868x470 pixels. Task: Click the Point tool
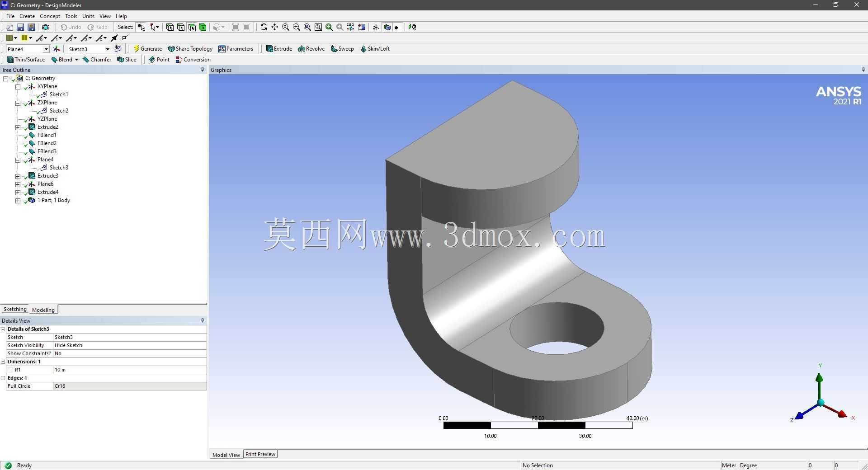tap(159, 60)
